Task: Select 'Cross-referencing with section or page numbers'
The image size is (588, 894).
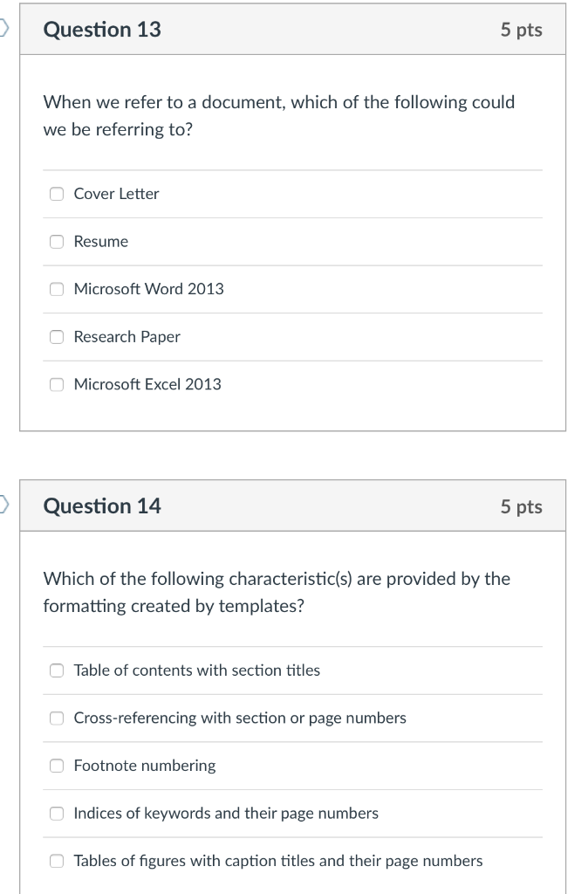Action: point(56,718)
